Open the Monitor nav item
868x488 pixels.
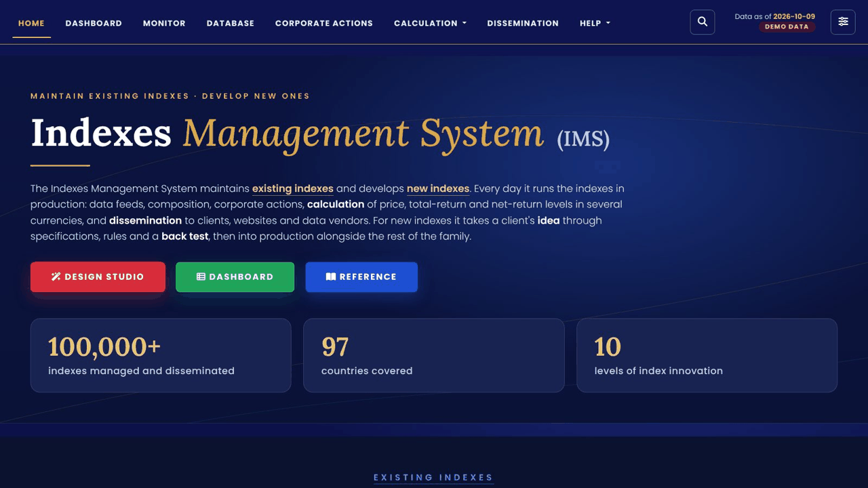click(x=164, y=23)
